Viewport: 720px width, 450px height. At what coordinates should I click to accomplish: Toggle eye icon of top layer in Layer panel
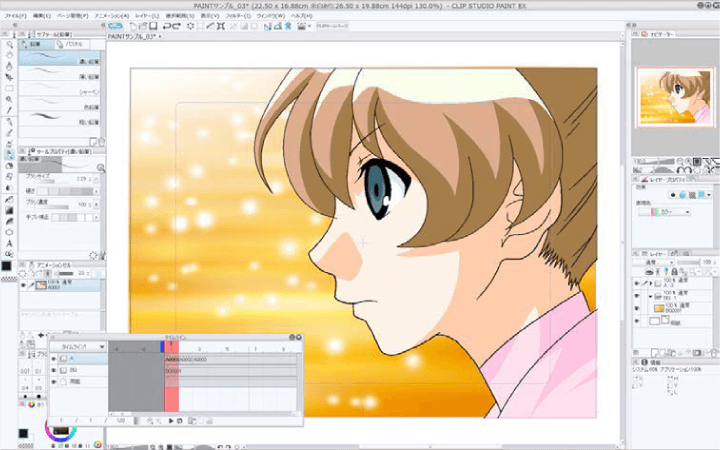click(637, 283)
